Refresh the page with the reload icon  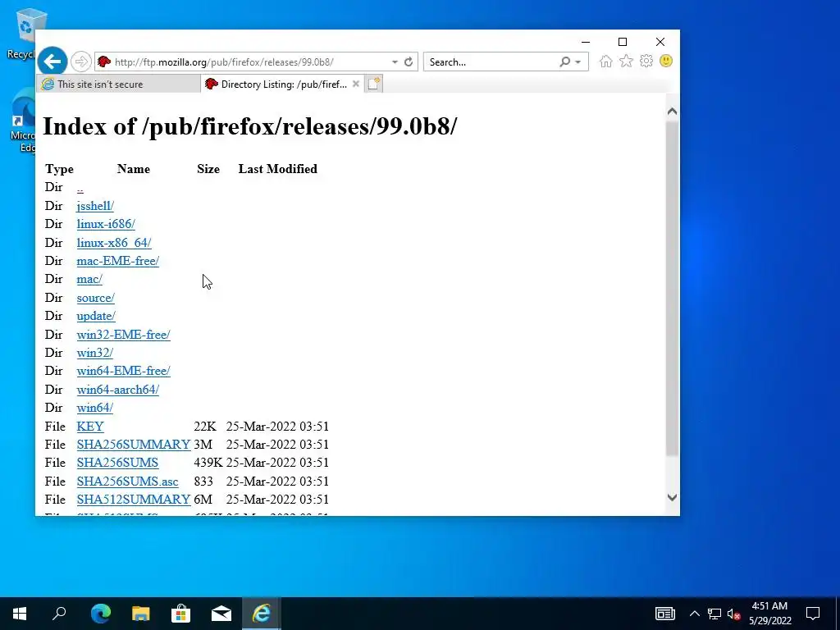409,62
